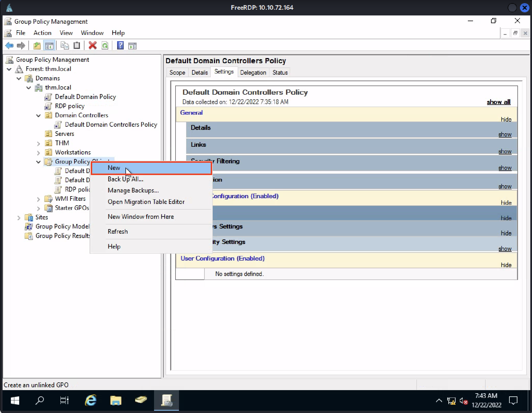This screenshot has height=413, width=532.
Task: Open the File menu
Action: [21, 33]
